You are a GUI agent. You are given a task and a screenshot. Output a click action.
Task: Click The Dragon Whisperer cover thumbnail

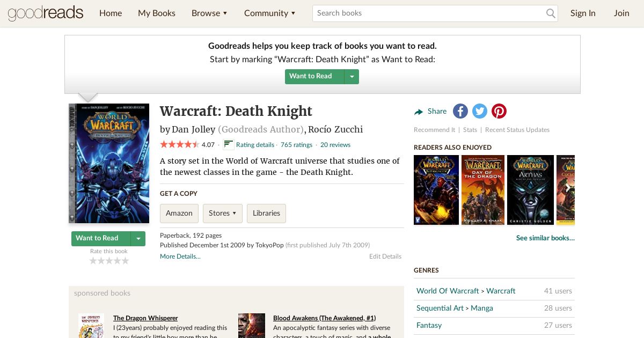(x=91, y=326)
